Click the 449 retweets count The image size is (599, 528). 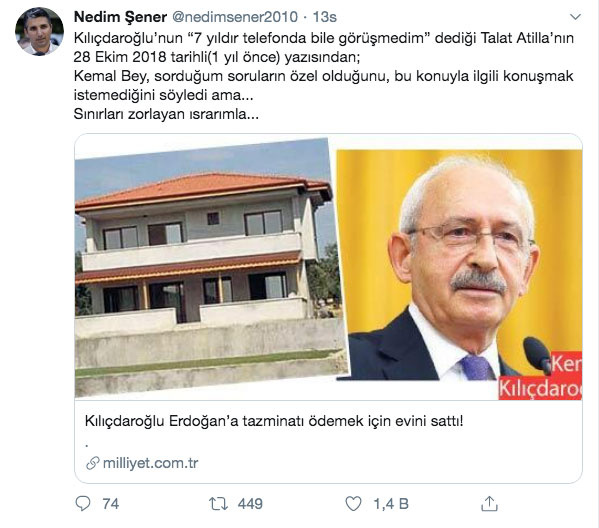pos(250,504)
